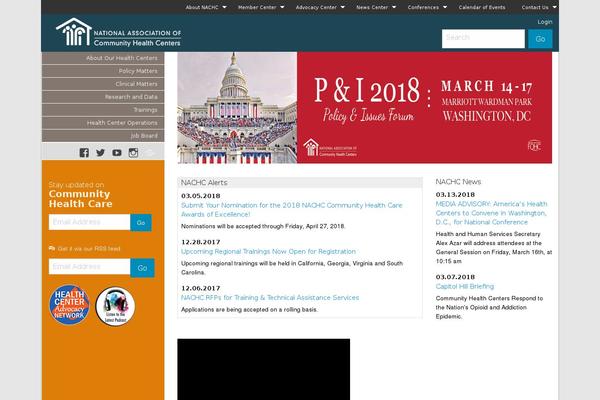
Task: Click the 03.07.2018 news date
Action: (455, 277)
